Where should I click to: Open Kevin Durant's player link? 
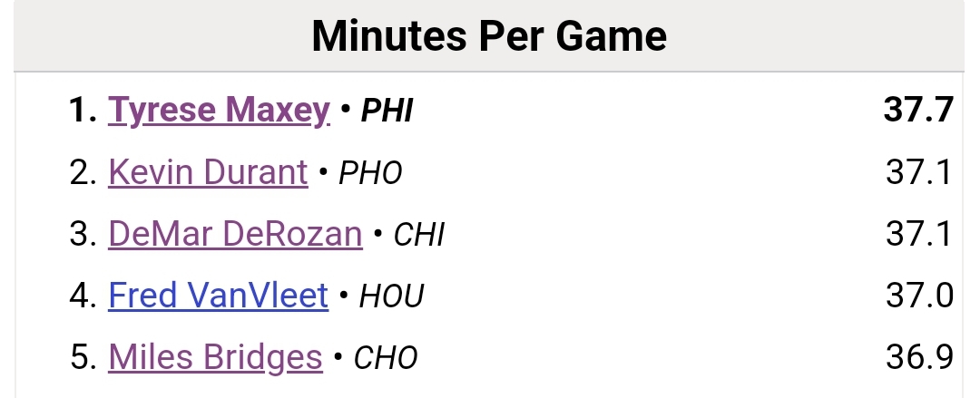208,172
